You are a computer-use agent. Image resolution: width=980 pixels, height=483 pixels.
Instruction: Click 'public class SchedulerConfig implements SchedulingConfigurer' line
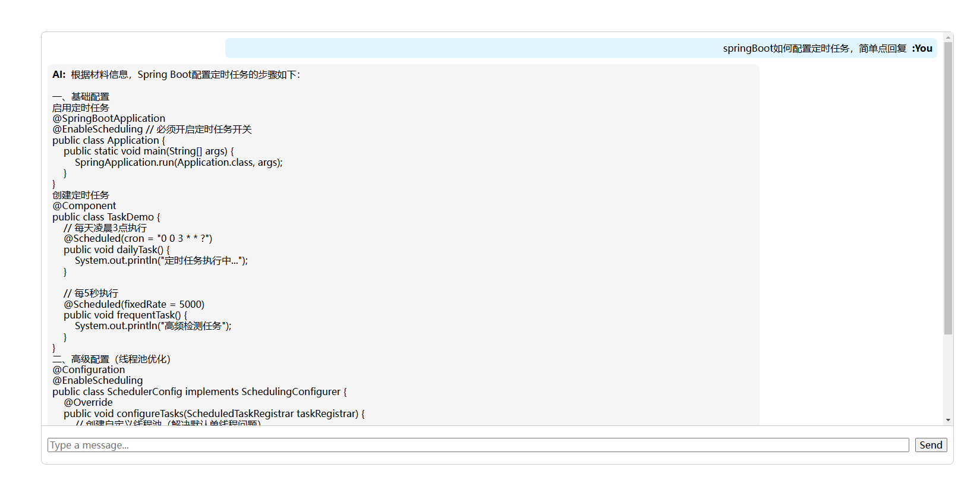click(x=200, y=392)
